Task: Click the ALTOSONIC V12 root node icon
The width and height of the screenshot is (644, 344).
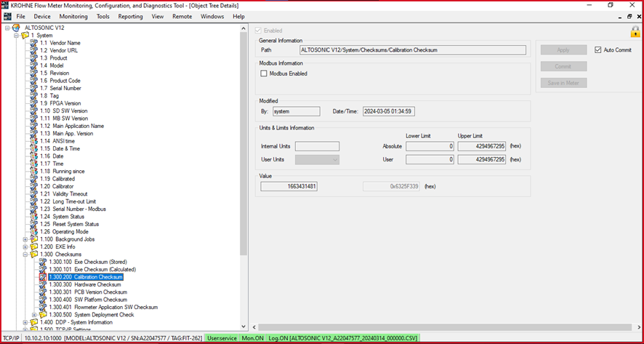Action: [x=16, y=28]
